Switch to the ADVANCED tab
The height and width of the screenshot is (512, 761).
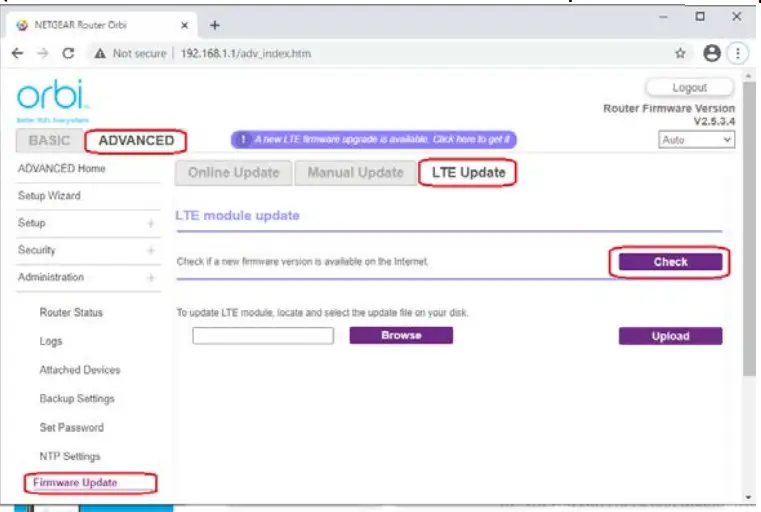136,141
